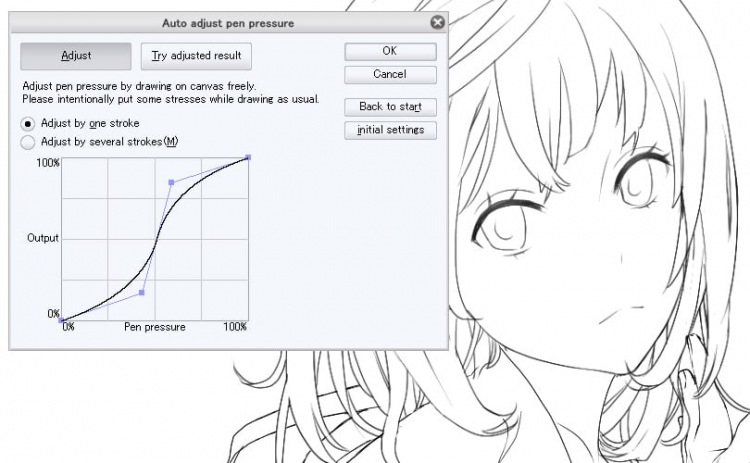The height and width of the screenshot is (463, 750).
Task: Close the Auto adjust pen pressure dialog
Action: tap(437, 22)
